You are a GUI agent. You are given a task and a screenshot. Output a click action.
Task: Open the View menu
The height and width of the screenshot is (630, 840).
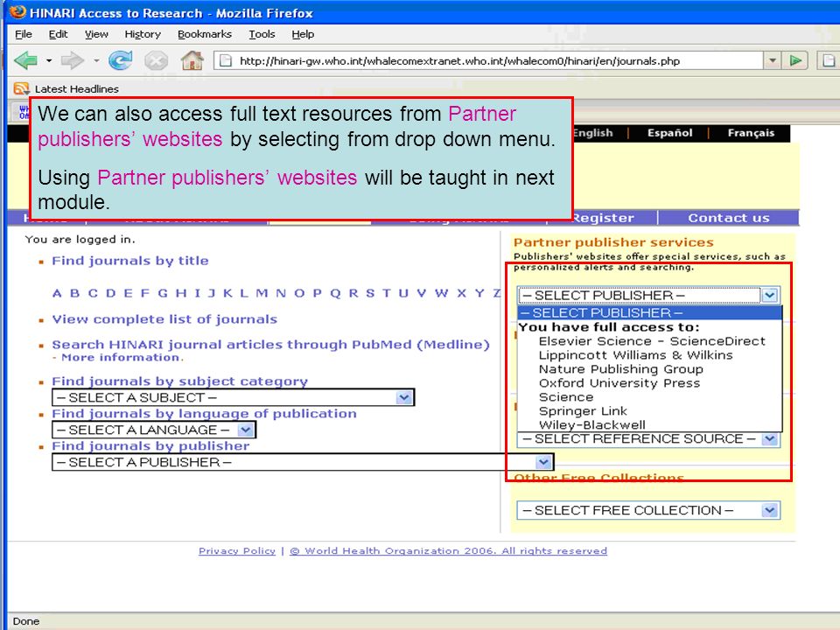pyautogui.click(x=96, y=34)
